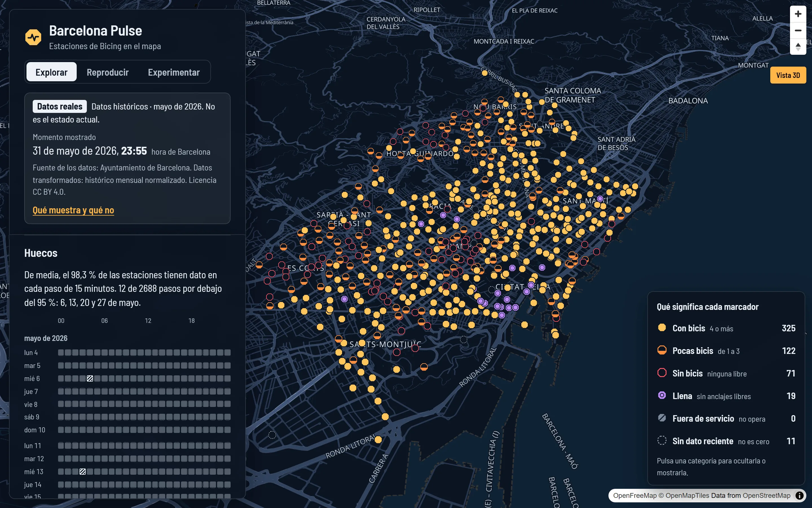Screen dimensions: 812x508
Task: Open map attribution info icon
Action: [800, 495]
